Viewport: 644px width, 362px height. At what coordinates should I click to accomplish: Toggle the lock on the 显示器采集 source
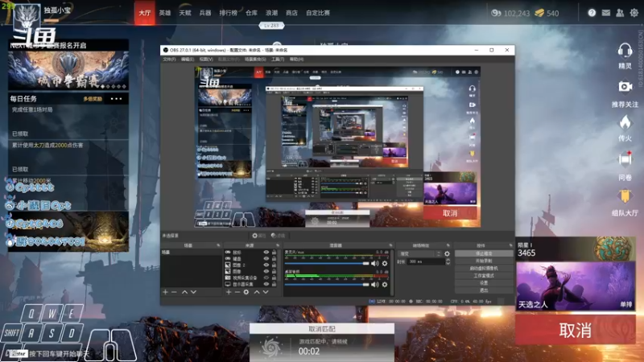(274, 284)
